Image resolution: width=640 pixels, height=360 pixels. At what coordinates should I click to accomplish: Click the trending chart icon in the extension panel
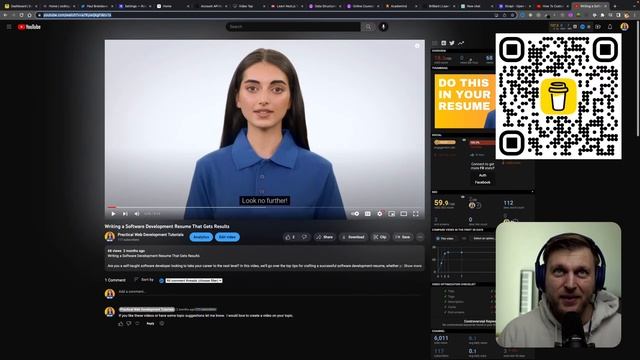(x=461, y=43)
